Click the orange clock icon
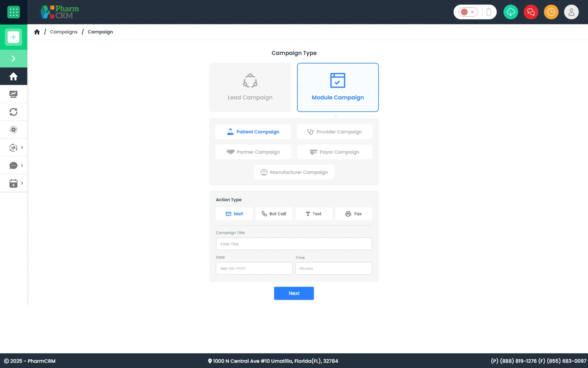This screenshot has width=588, height=368. [x=551, y=12]
